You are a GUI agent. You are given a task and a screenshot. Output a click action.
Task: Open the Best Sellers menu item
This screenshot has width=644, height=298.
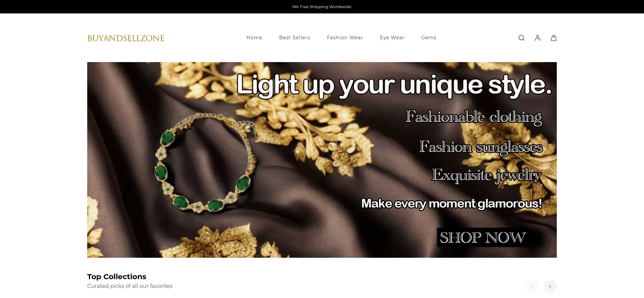[x=294, y=38]
